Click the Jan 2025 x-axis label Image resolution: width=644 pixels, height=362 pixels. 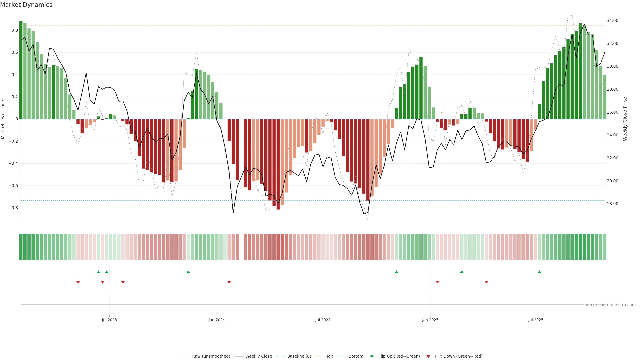pos(430,320)
